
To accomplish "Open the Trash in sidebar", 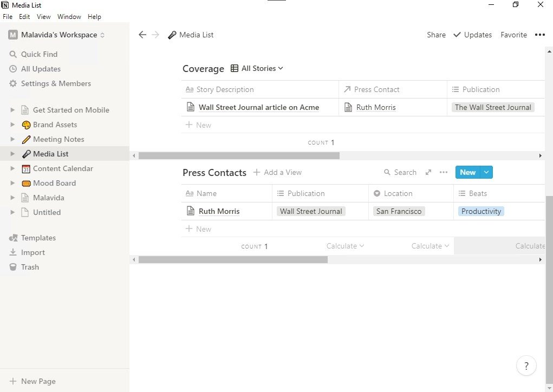I will pyautogui.click(x=24, y=267).
